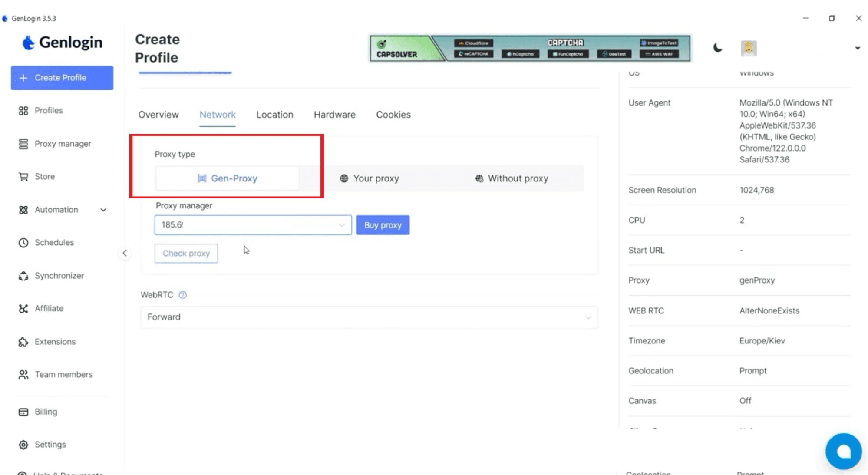Expand the Automation submenu chevron
This screenshot has height=475, width=868.
[103, 210]
